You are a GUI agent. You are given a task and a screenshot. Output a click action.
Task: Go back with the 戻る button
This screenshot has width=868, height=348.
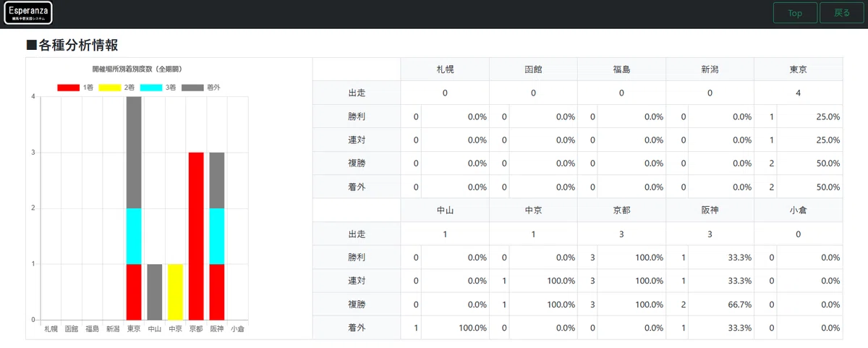(842, 13)
